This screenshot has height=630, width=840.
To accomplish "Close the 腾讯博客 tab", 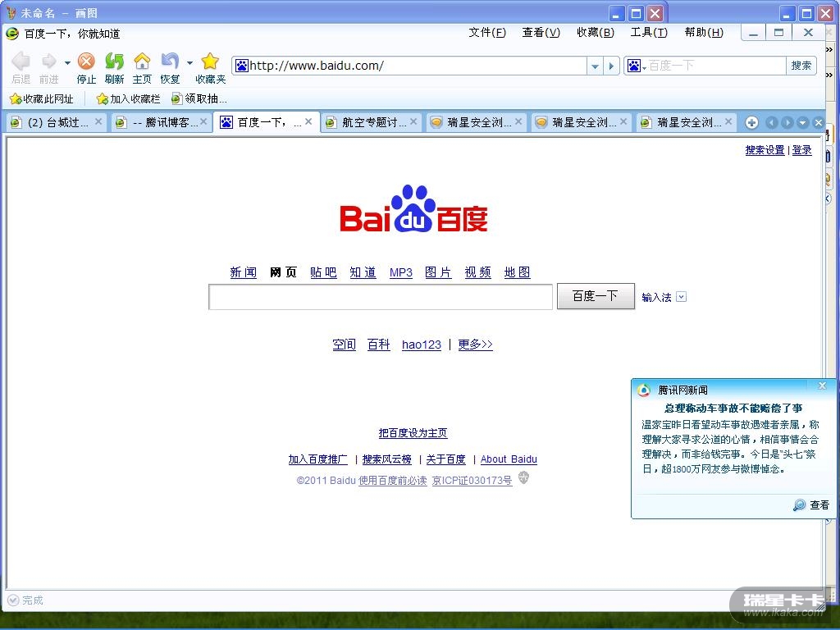I will [x=203, y=122].
